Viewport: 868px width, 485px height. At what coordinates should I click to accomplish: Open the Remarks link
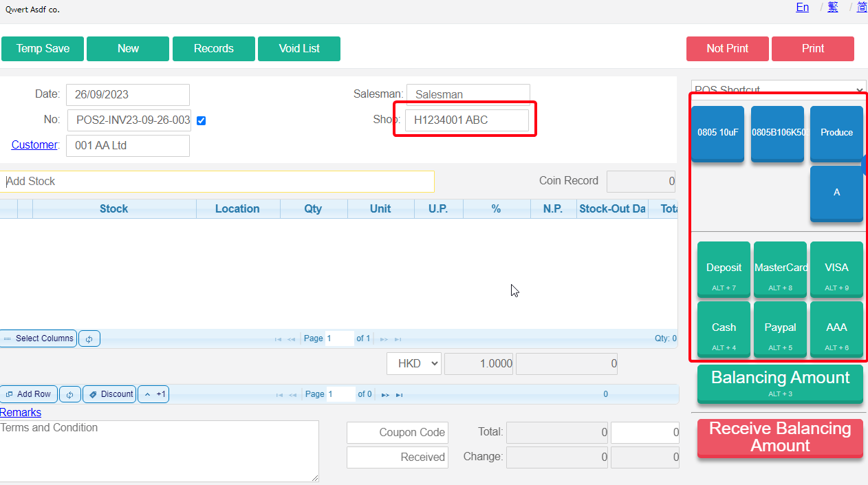tap(21, 413)
